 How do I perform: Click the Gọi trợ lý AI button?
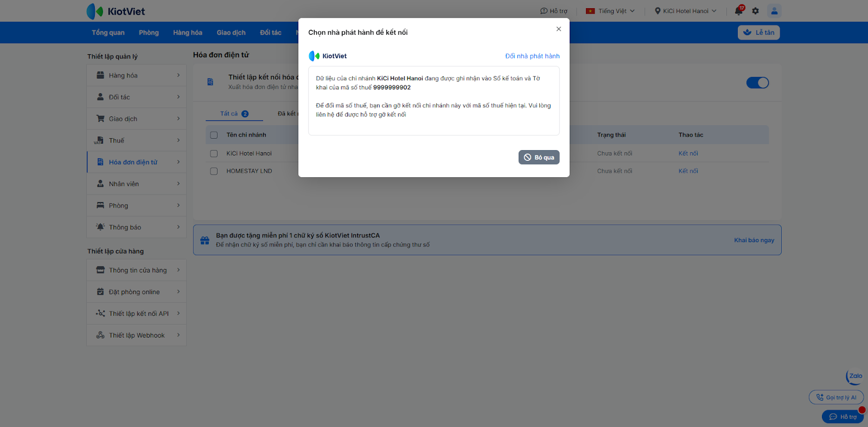[x=836, y=397]
